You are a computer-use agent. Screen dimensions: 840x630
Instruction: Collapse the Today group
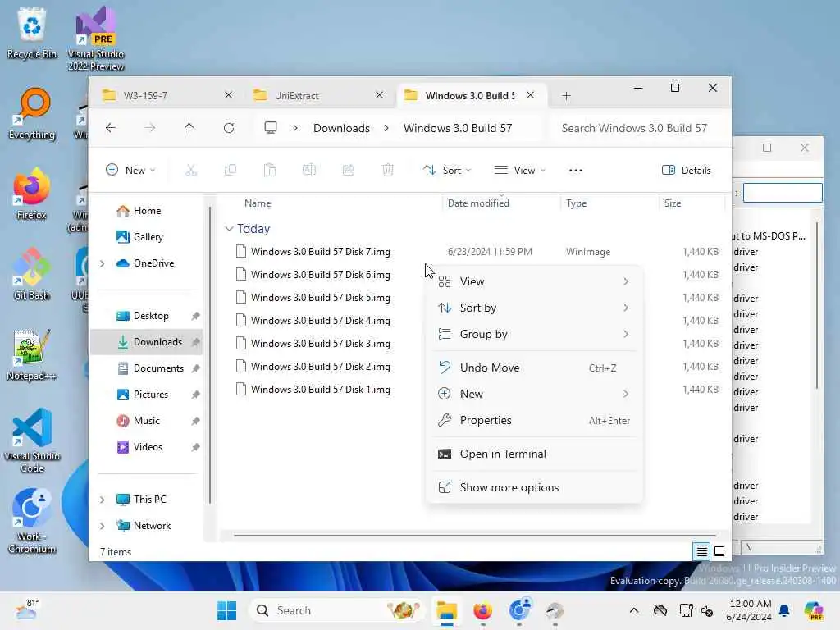230,229
